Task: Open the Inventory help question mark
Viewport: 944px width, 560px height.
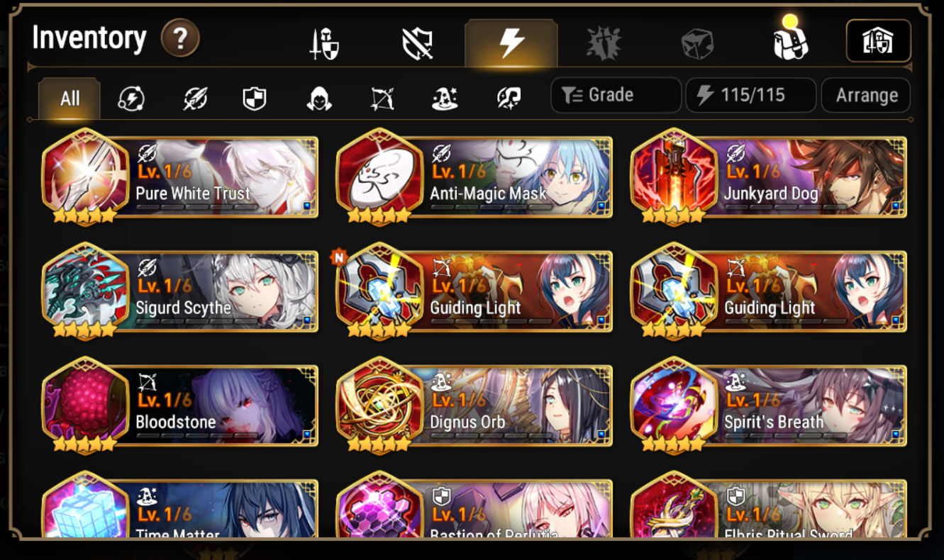Action: [180, 39]
